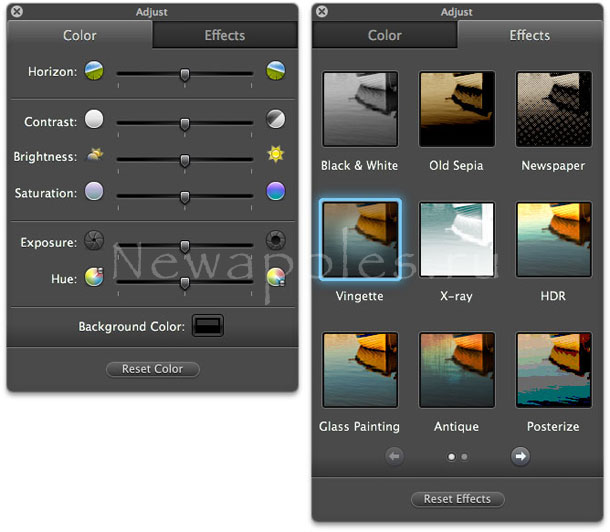Click the open aperture exposure icon
The image size is (610, 532).
click(x=275, y=240)
